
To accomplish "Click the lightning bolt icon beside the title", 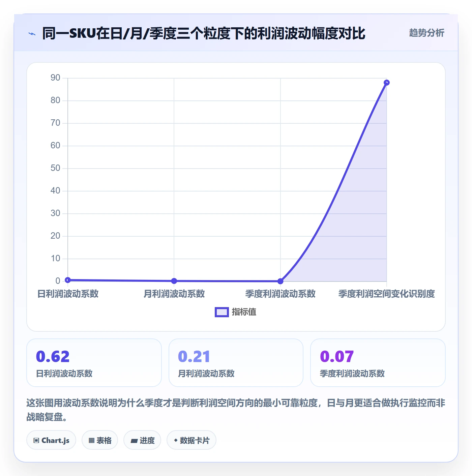I will [x=32, y=34].
